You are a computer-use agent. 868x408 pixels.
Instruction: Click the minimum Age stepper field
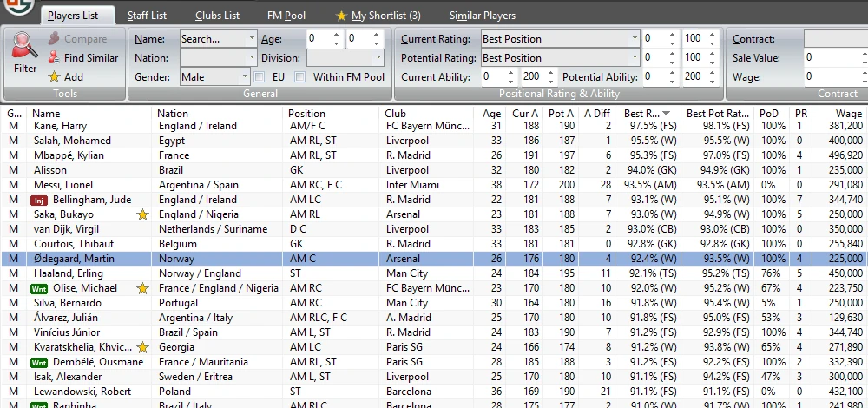[x=325, y=39]
